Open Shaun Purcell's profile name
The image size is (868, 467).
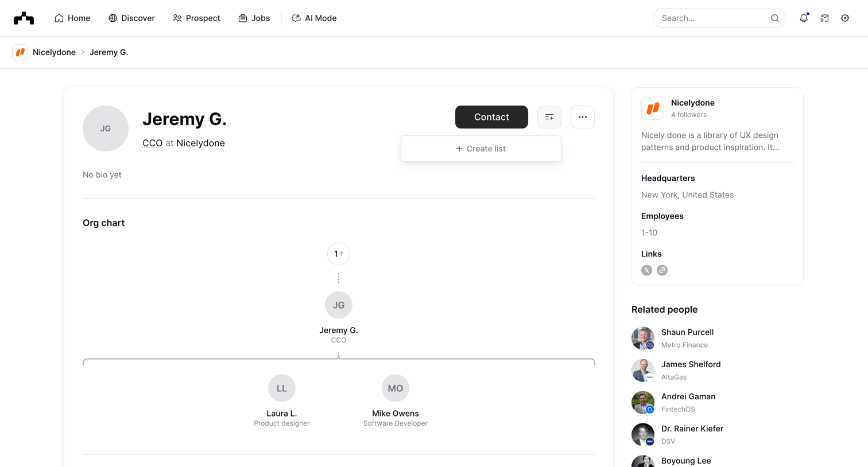click(x=687, y=332)
